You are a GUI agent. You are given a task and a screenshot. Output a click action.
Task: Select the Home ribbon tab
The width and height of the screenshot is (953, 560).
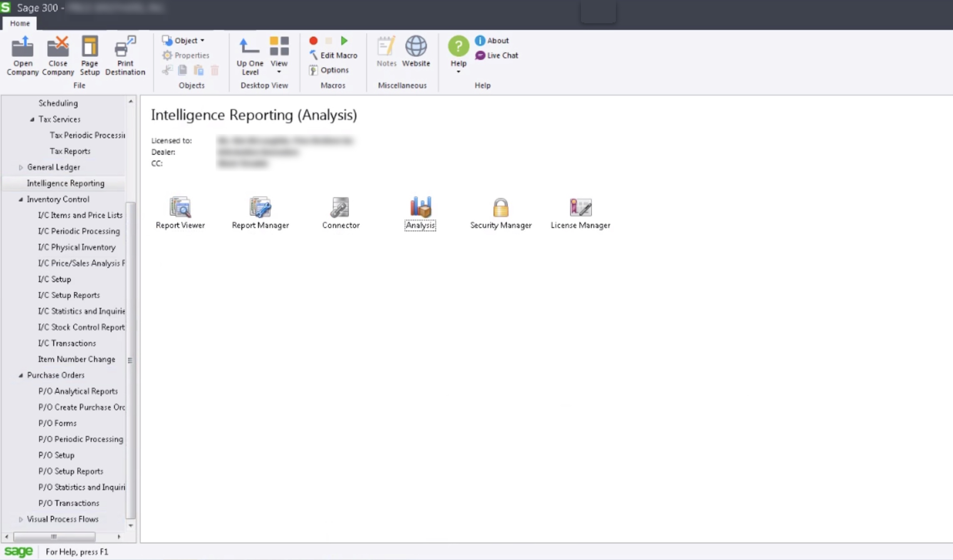click(20, 23)
